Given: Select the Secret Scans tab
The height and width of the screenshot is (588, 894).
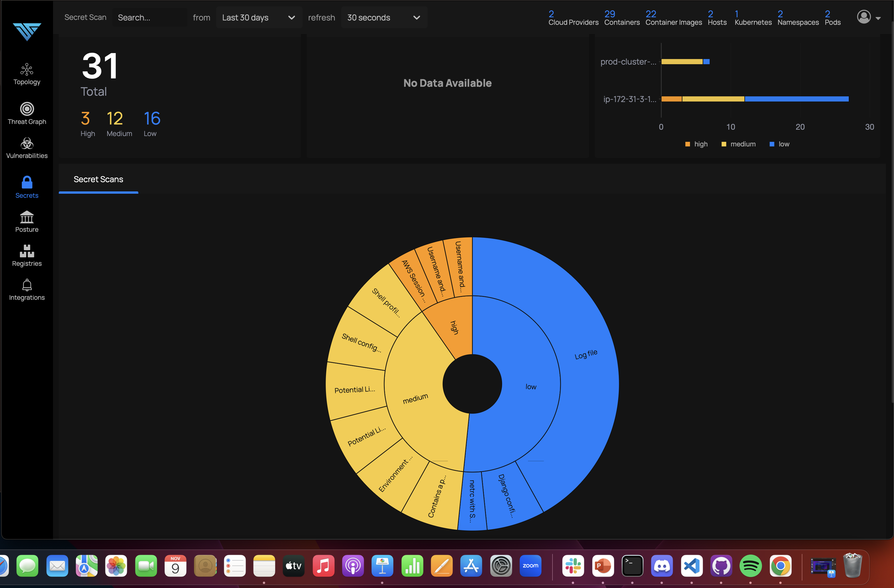Looking at the screenshot, I should click(x=98, y=180).
